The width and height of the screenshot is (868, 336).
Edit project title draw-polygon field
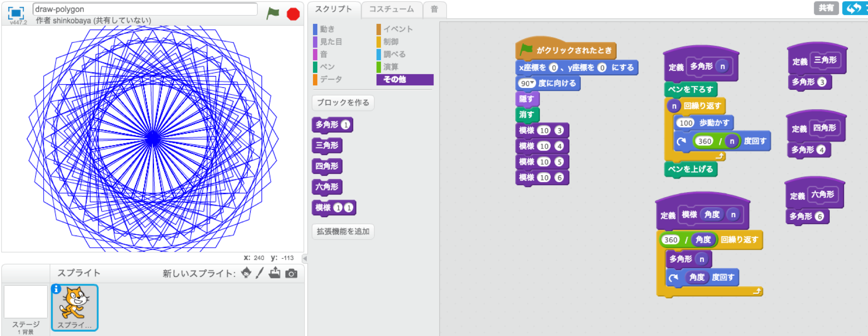click(x=145, y=9)
